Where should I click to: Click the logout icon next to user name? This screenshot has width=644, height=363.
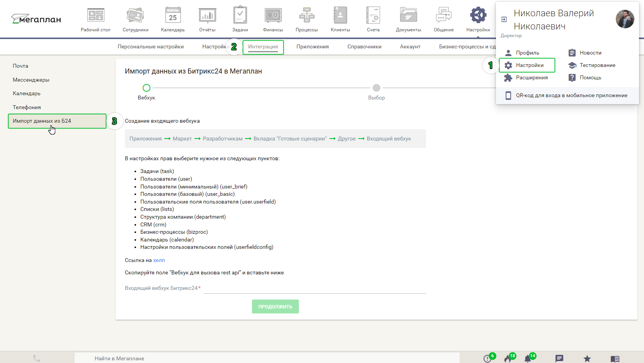(x=504, y=19)
